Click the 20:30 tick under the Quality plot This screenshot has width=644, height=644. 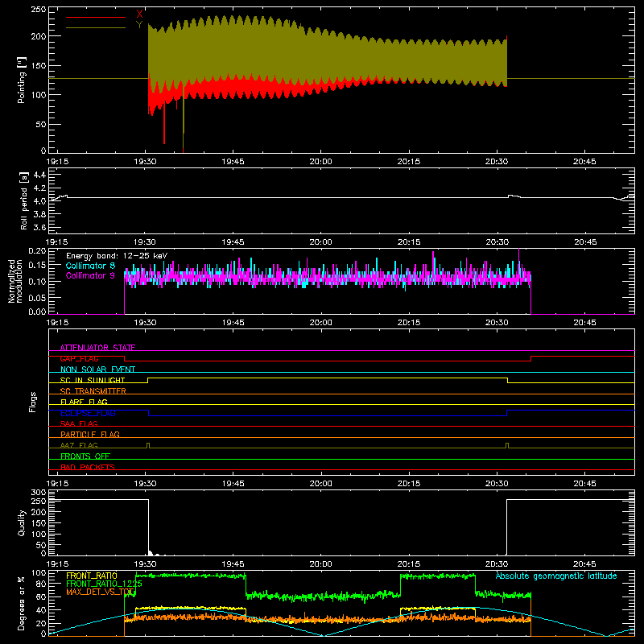pyautogui.click(x=497, y=564)
